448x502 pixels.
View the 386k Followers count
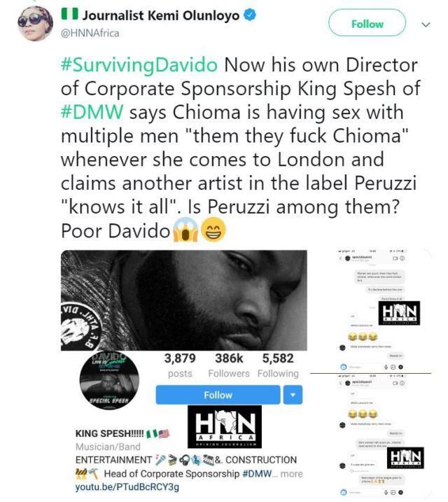(x=229, y=365)
